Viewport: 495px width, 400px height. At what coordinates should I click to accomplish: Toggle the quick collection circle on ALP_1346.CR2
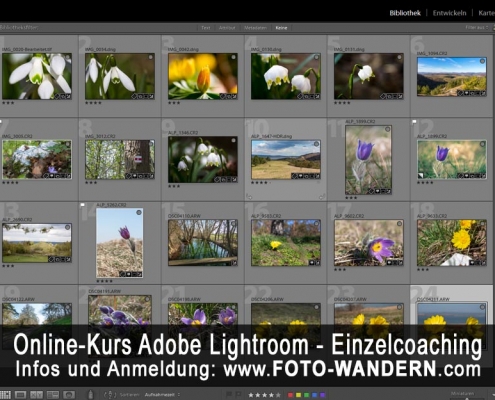[x=234, y=140]
